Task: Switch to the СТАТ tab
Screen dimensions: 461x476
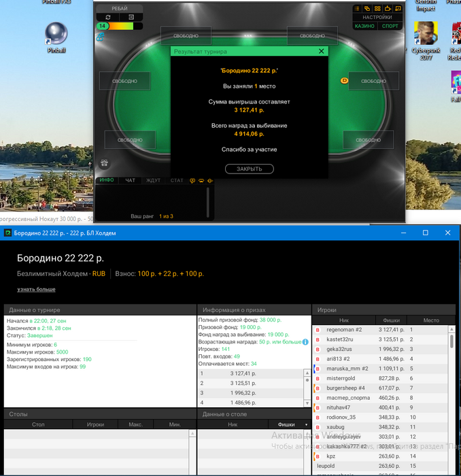Action: pos(177,180)
